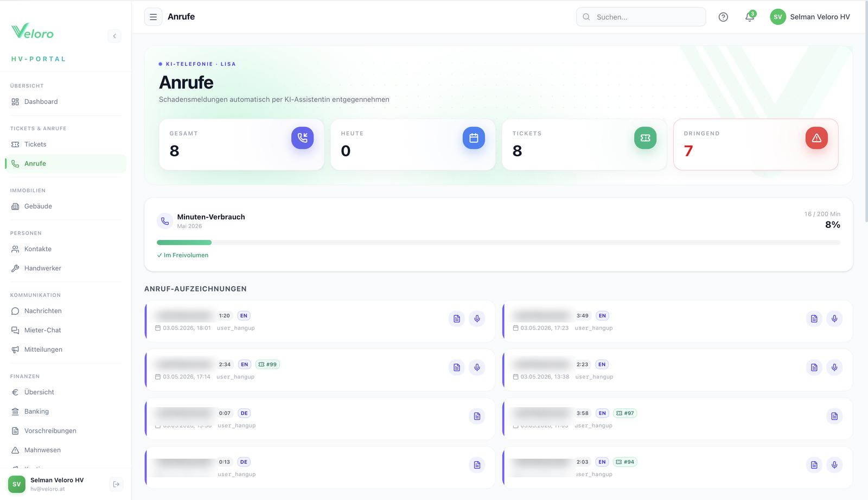
Task: Click the SV avatar in sidebar footer
Action: click(x=17, y=484)
